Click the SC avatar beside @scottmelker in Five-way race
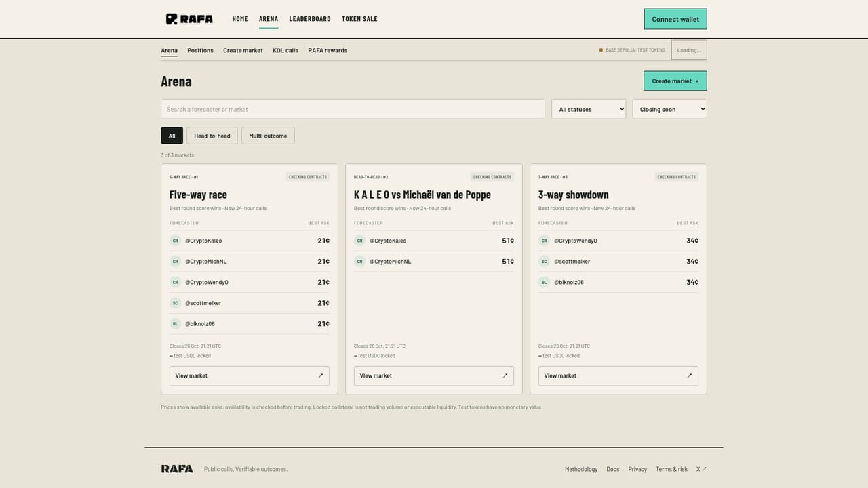 (175, 303)
